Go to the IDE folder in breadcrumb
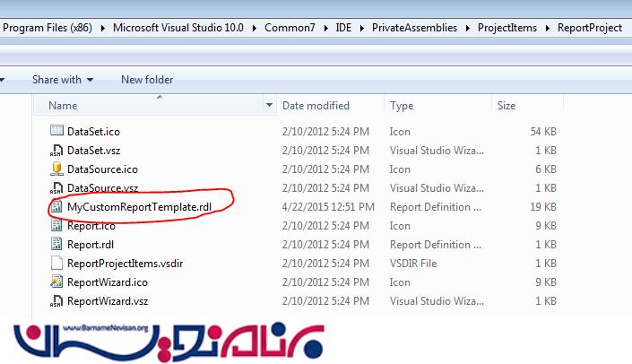The width and height of the screenshot is (632, 364). [344, 28]
